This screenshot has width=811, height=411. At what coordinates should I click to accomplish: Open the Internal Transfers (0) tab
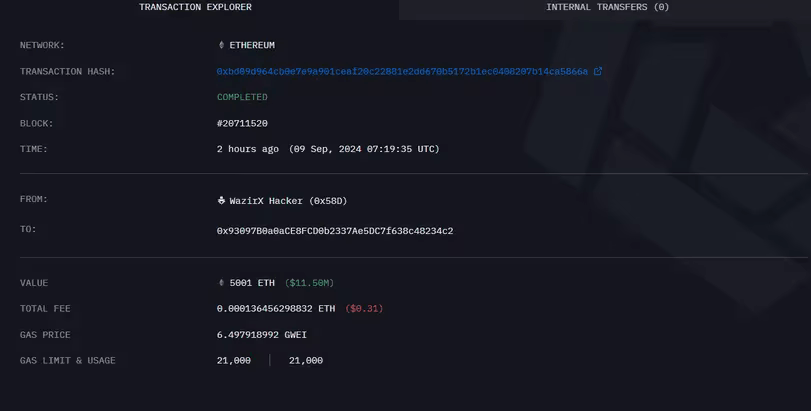[607, 7]
